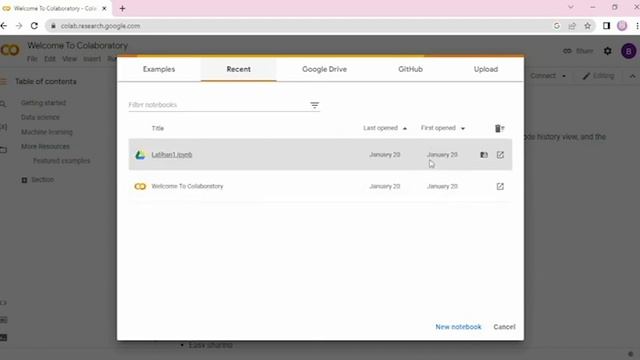Image resolution: width=640 pixels, height=360 pixels.
Task: Select More Resources in table of contents
Action: (45, 146)
